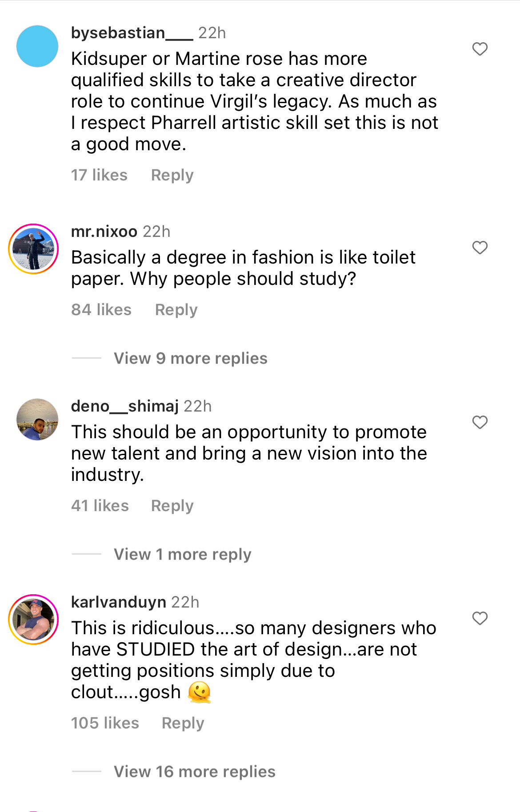The image size is (520, 812).
Task: Show the 84 likes list
Action: coord(101,310)
